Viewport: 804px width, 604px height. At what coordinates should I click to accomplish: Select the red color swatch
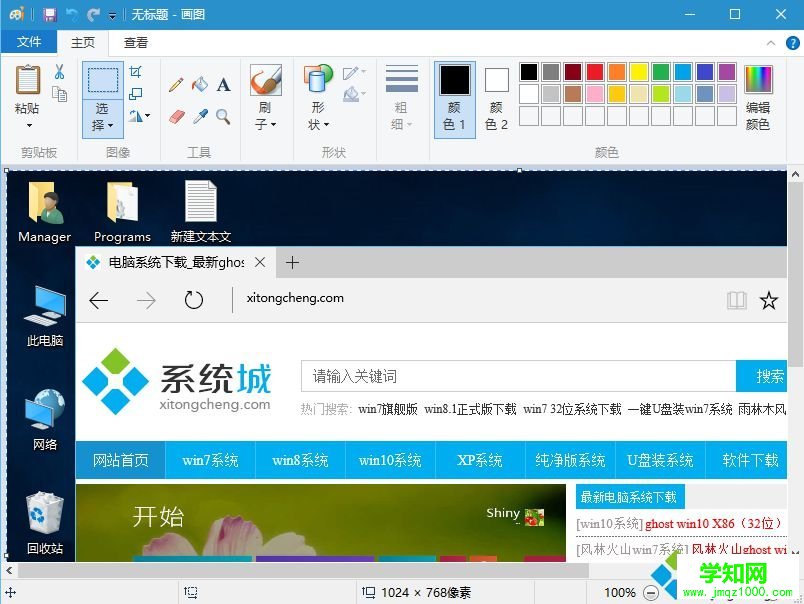coord(594,71)
